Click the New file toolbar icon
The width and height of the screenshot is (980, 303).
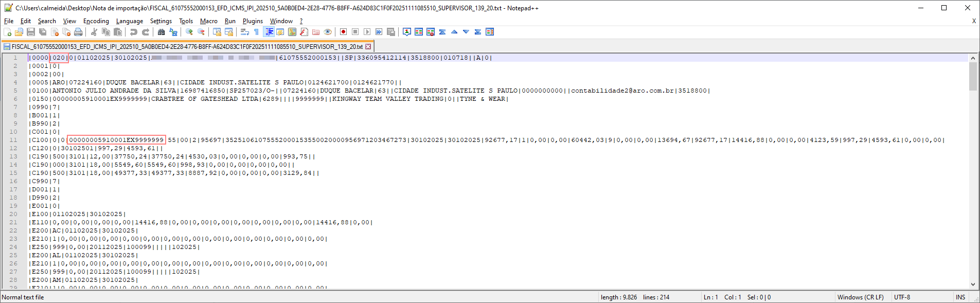tap(7, 32)
